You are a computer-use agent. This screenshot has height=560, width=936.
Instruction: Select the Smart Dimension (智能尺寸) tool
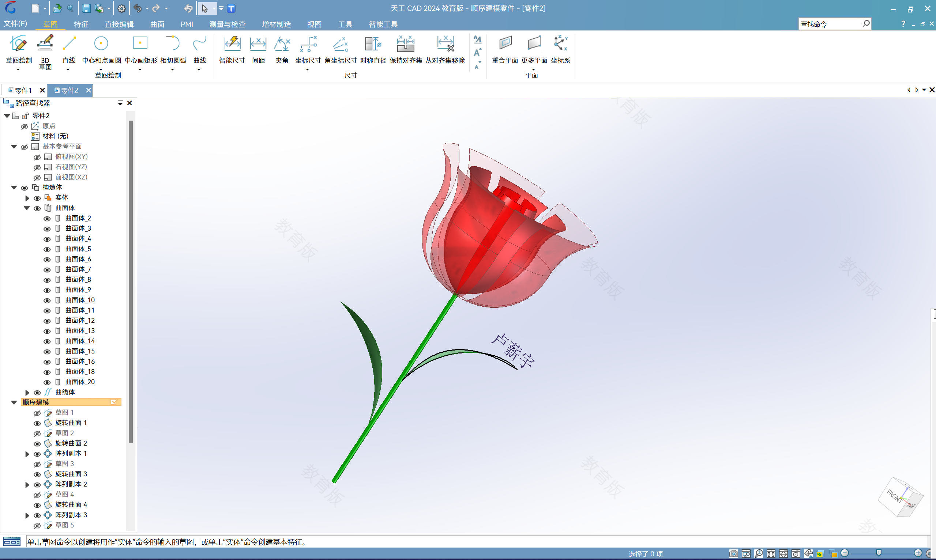coord(232,49)
